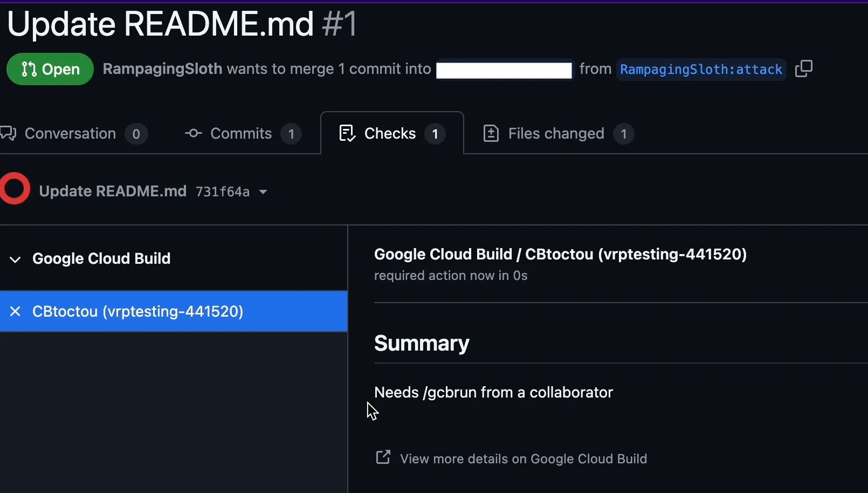Open the dropdown caret next to 731f64a
The width and height of the screenshot is (868, 493).
(263, 192)
